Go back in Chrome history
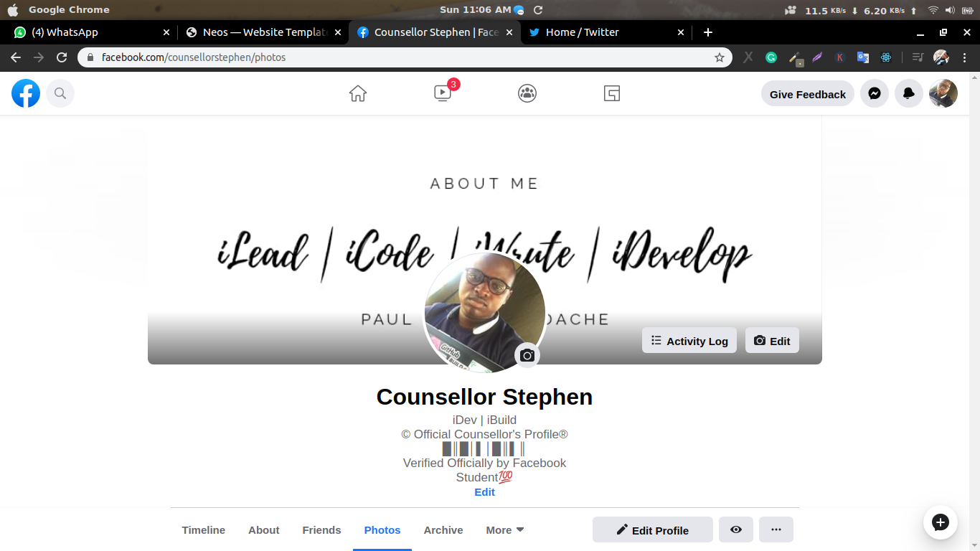Viewport: 980px width, 551px height. coord(16,57)
